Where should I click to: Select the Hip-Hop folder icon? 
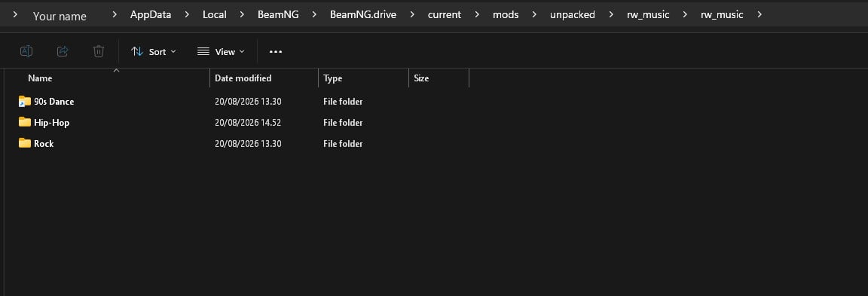(x=24, y=122)
